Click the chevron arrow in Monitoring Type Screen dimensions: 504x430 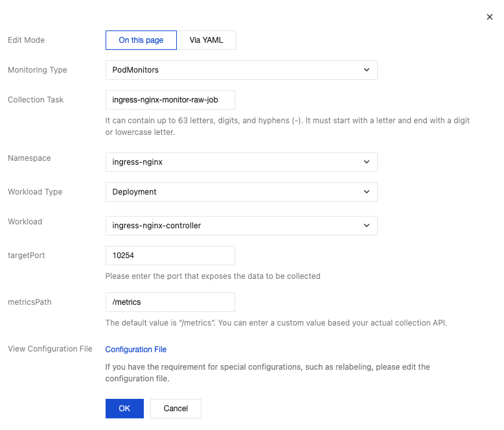pyautogui.click(x=367, y=70)
